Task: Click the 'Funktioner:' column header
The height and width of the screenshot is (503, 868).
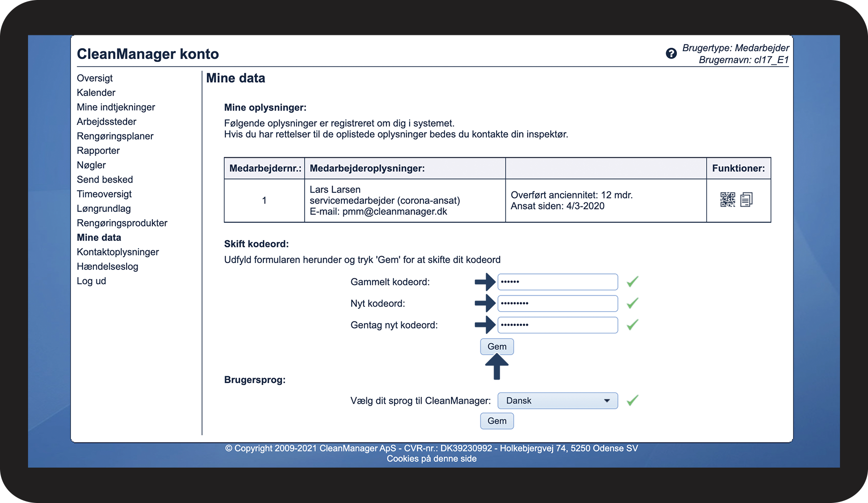Action: point(739,168)
